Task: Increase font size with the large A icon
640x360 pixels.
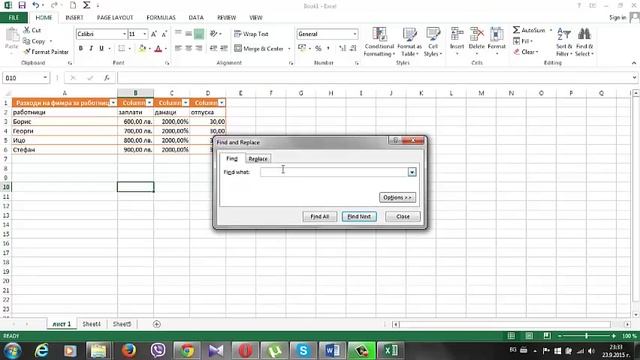Action: tap(154, 34)
